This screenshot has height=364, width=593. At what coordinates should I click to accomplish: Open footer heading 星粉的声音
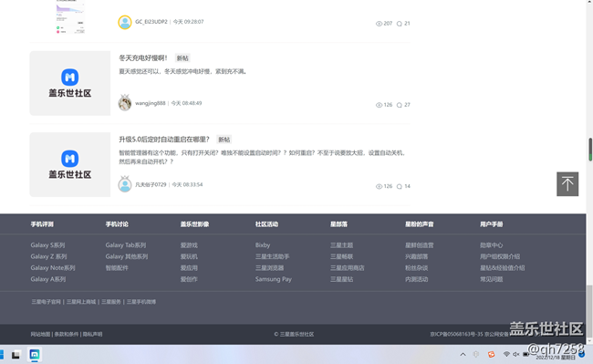point(420,224)
